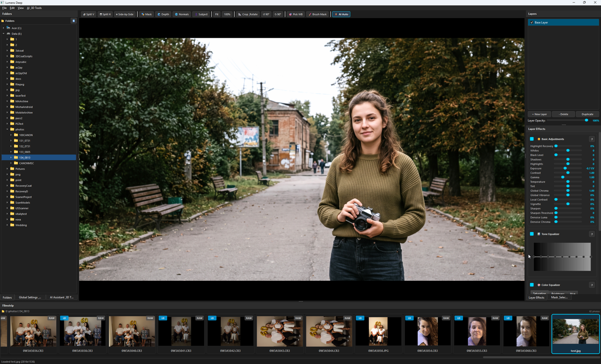Reset the Basic Adjustments effect
601x364 pixels.
click(592, 139)
